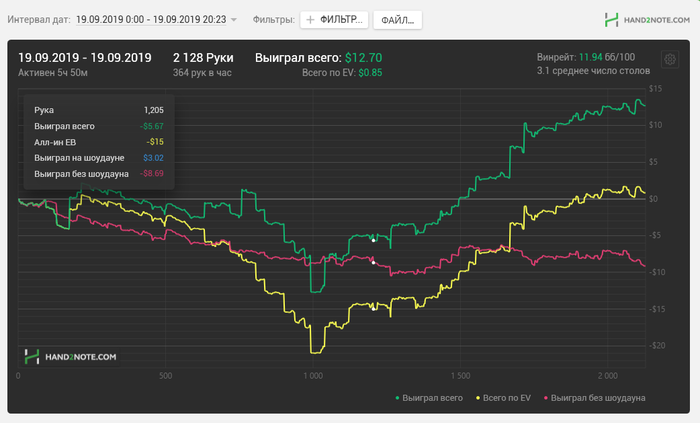700x423 pixels.
Task: Click the tooltip Выиграл всего value -$5.67
Action: point(152,126)
